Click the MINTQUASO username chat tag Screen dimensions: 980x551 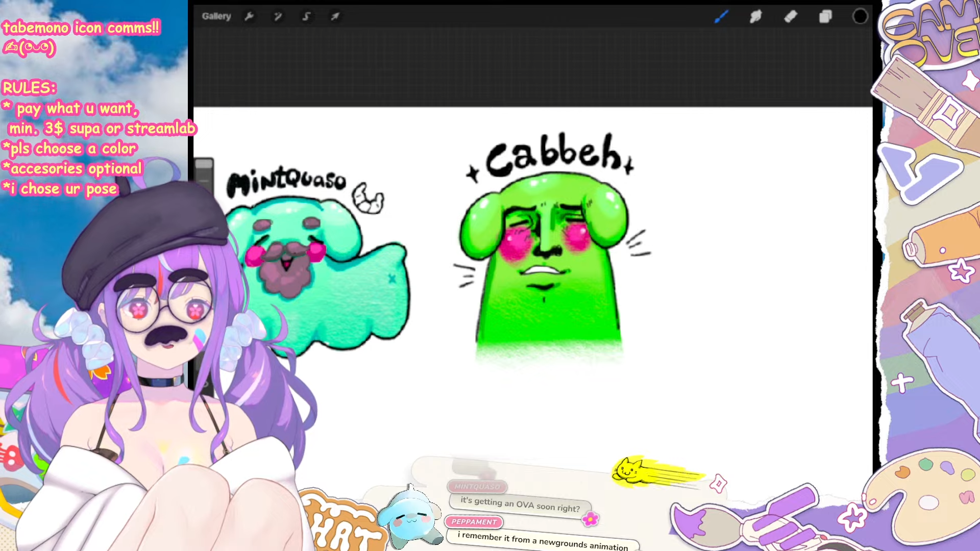(x=477, y=487)
